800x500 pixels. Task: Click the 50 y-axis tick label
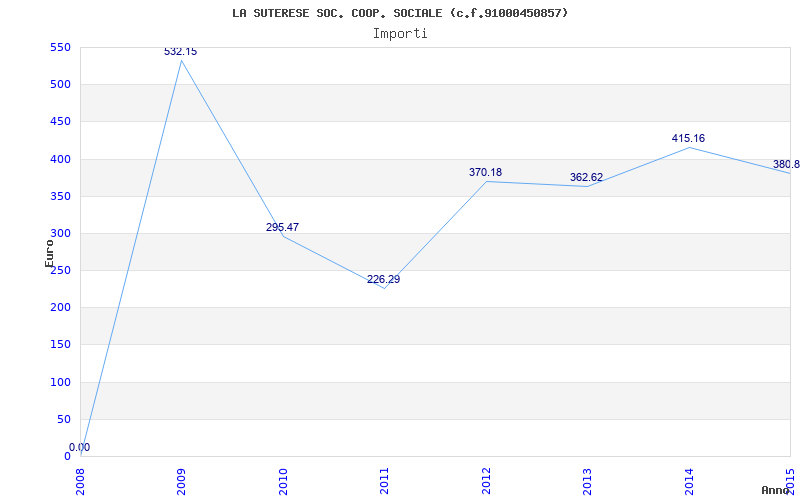(63, 419)
